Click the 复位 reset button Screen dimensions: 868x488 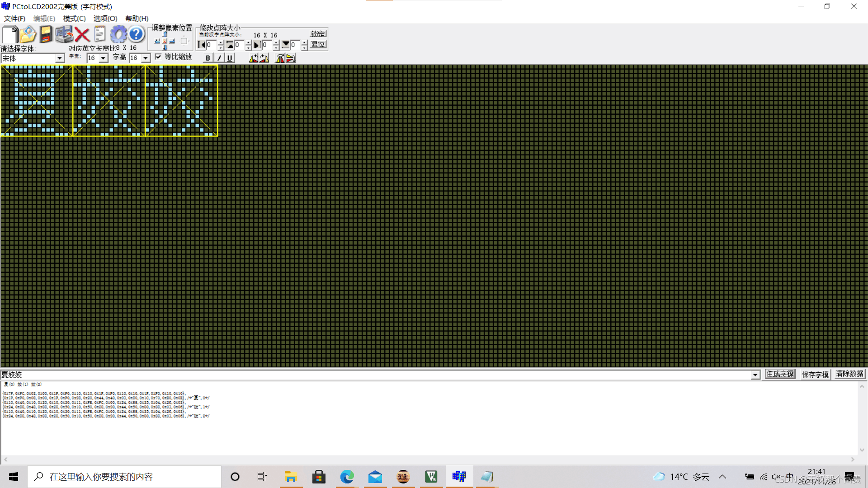(318, 44)
